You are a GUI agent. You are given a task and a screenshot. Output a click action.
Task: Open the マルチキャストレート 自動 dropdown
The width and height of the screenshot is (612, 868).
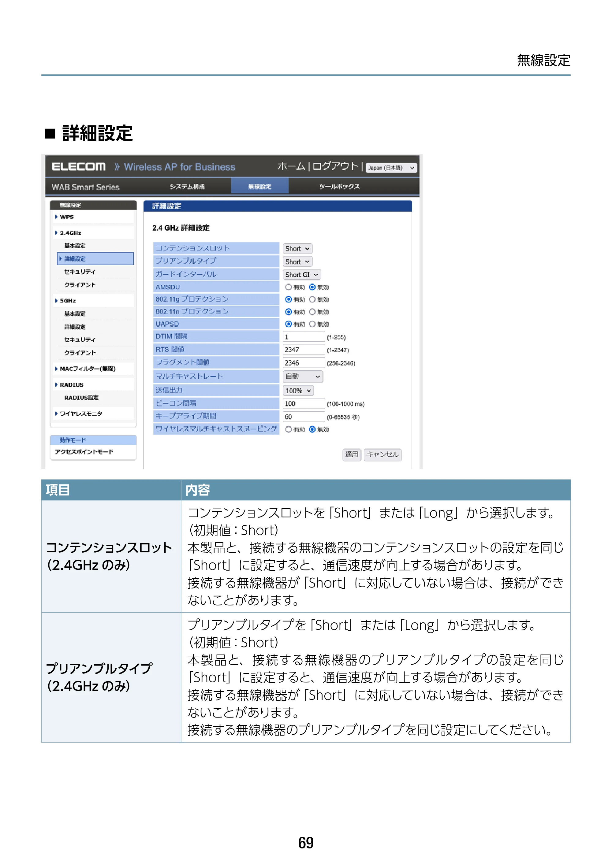(x=303, y=377)
